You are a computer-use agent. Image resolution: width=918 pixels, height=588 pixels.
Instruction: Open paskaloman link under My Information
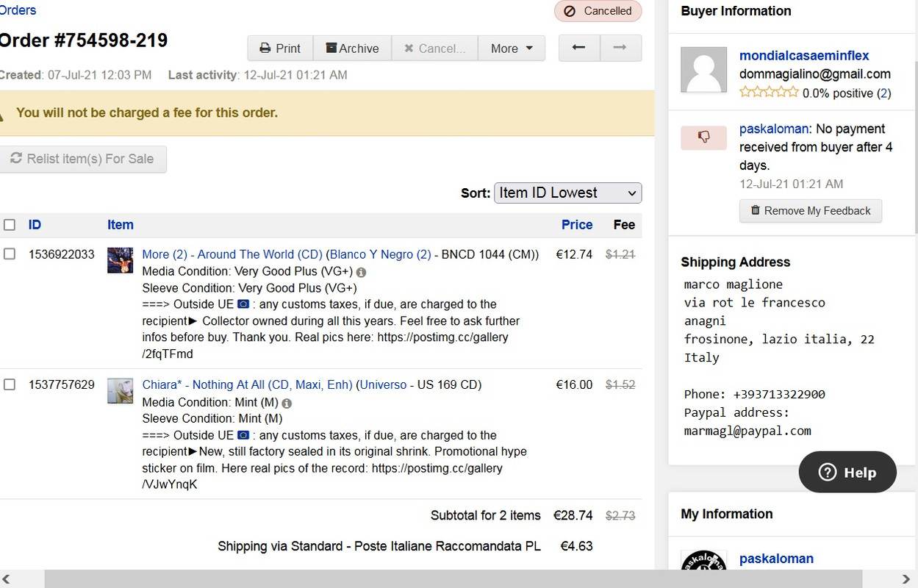(776, 559)
